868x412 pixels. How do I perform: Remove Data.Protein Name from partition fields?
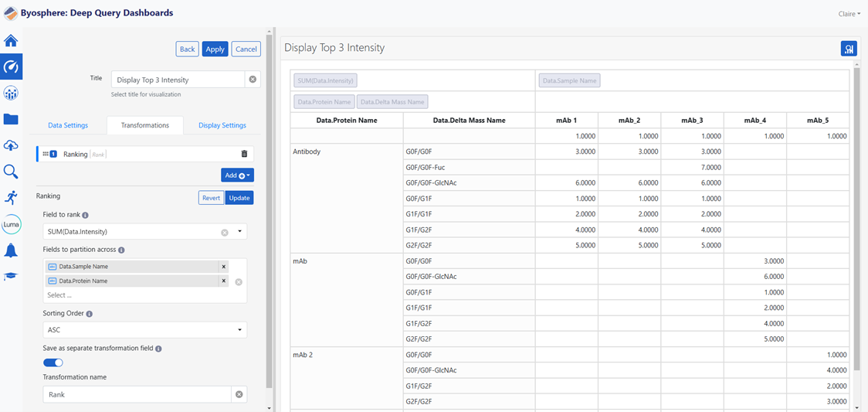[x=224, y=281]
